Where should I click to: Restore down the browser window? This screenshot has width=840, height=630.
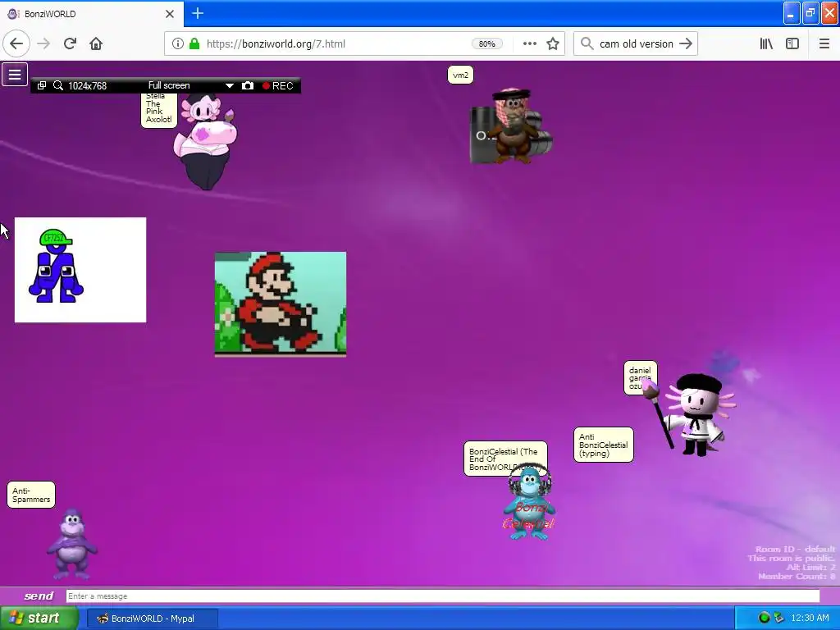(810, 13)
